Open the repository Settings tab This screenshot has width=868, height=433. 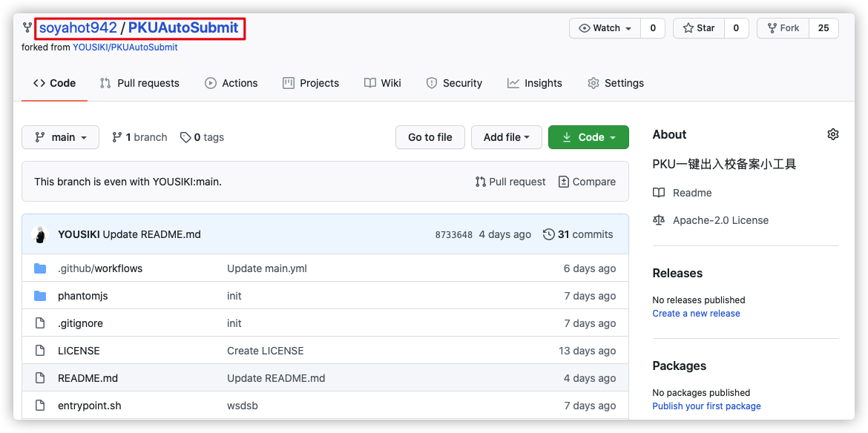click(x=616, y=84)
